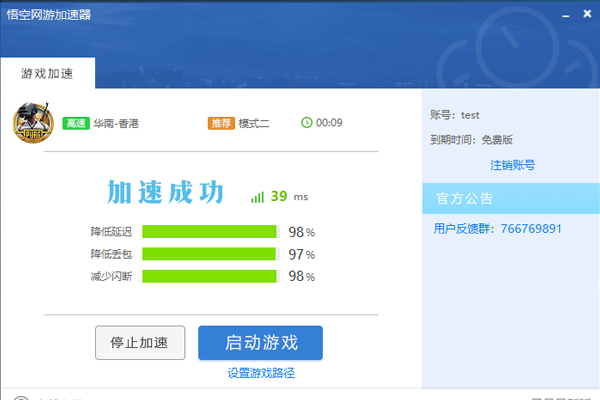The width and height of the screenshot is (600, 400).
Task: Click the clock timer icon
Action: 307,122
